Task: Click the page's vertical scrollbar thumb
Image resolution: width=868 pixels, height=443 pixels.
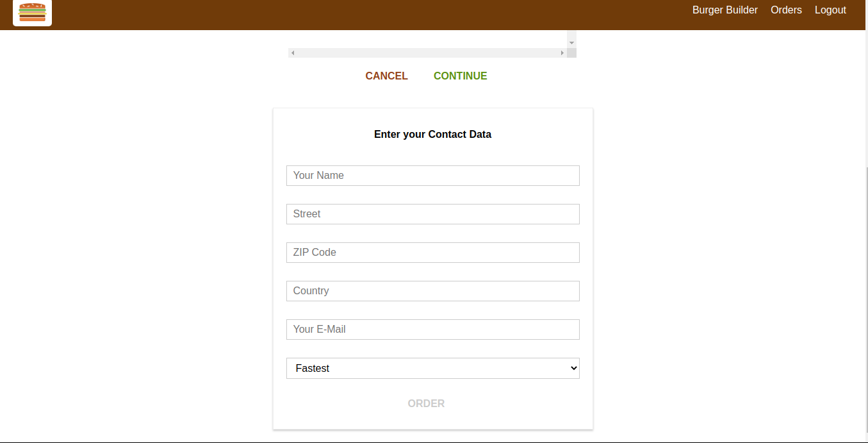Action: pos(866,304)
